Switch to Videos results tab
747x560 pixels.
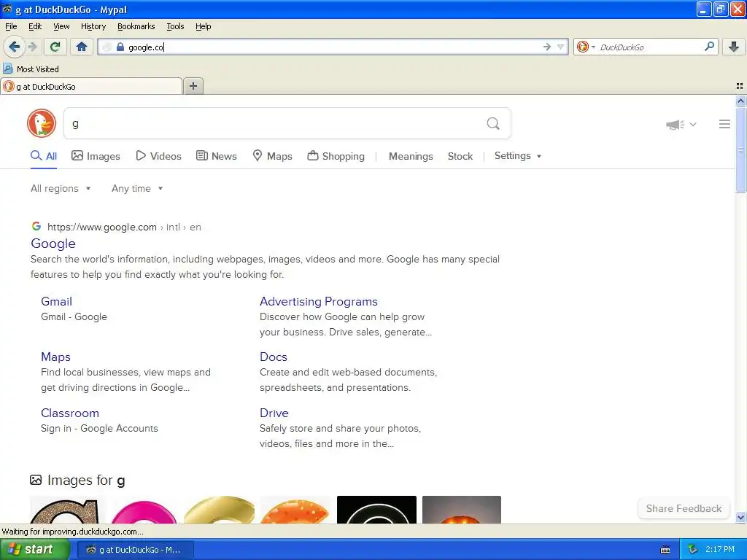click(158, 156)
